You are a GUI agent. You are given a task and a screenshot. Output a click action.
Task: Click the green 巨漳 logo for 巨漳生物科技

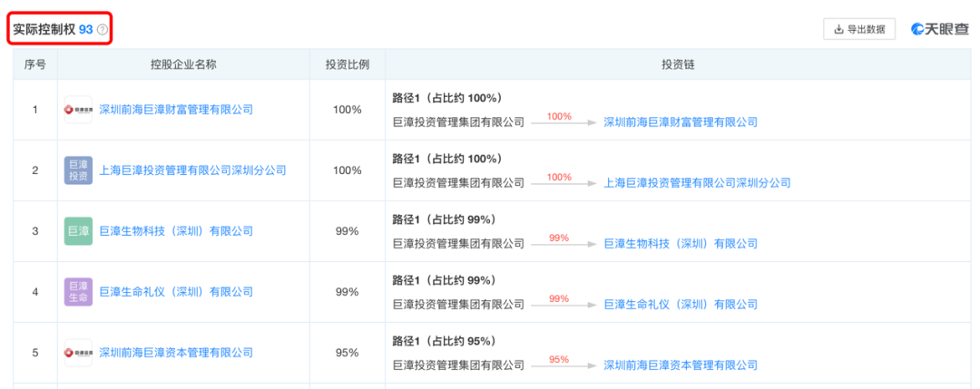click(78, 231)
